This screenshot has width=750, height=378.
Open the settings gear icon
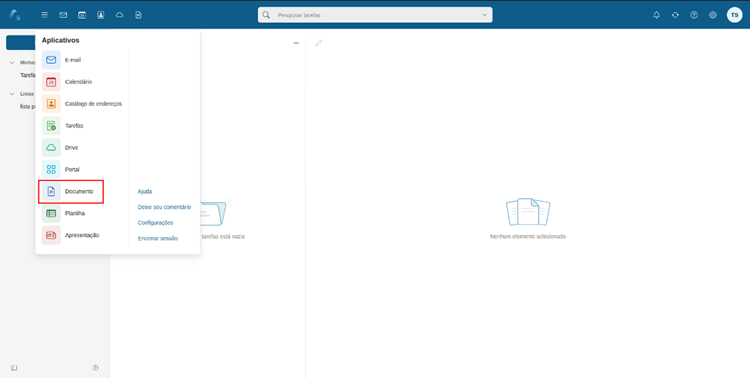coord(713,15)
